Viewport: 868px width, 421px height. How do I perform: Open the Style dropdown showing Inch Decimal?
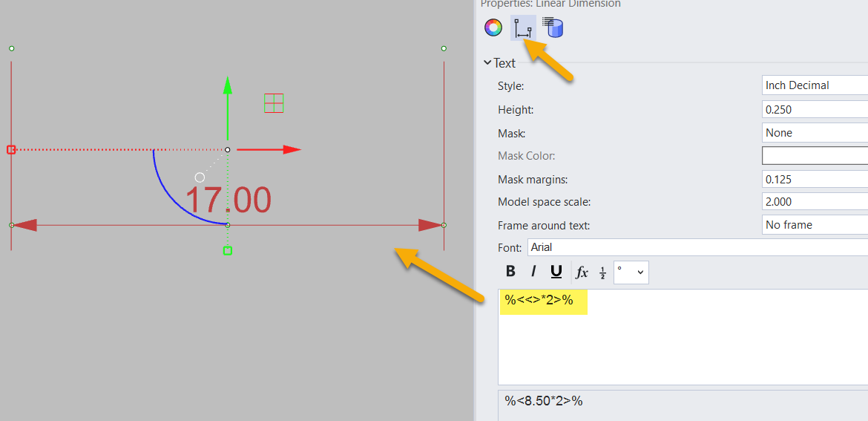[x=815, y=85]
